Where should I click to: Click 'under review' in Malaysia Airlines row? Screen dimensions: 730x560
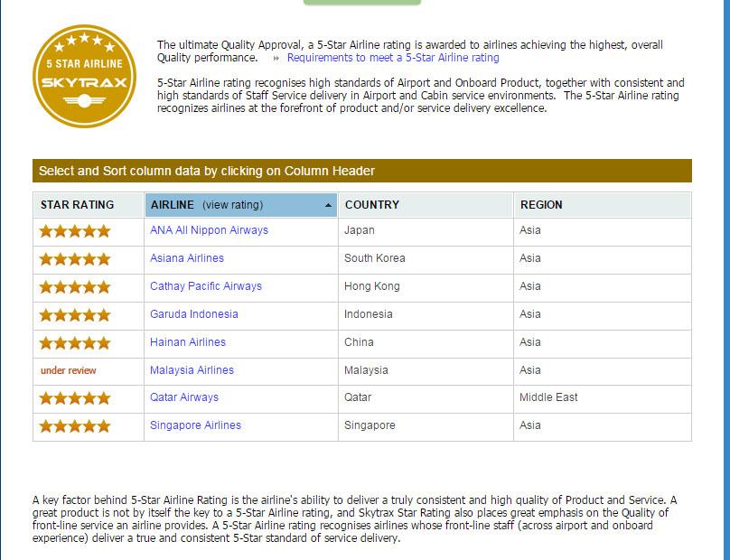[68, 370]
